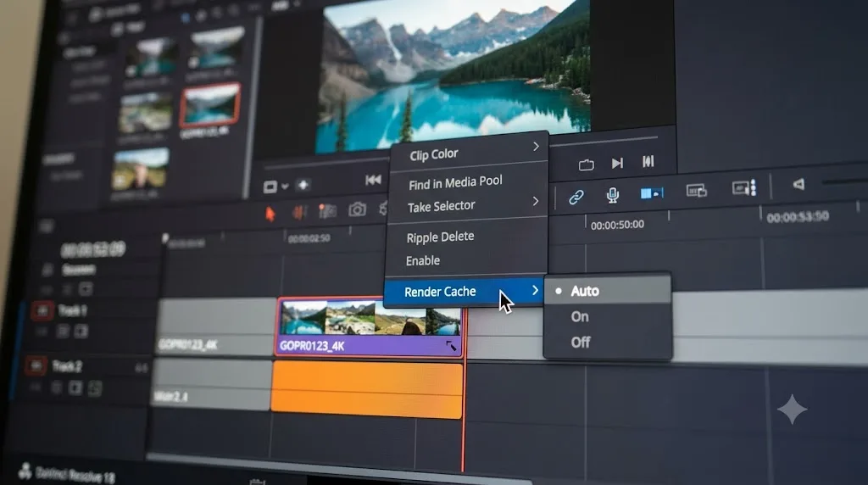This screenshot has height=485, width=868.
Task: Select the orange audio clip on Track 2
Action: coord(366,390)
